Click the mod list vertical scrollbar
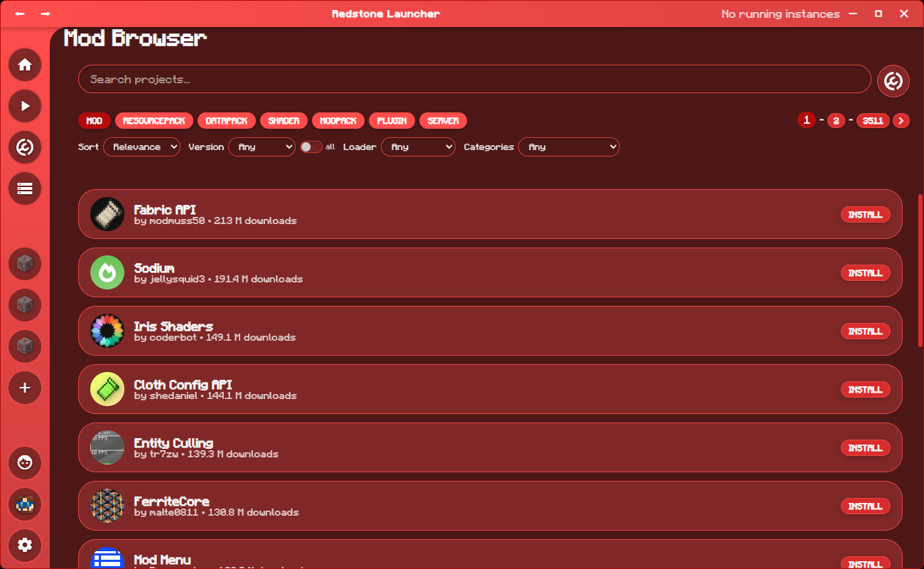The width and height of the screenshot is (924, 569). click(x=922, y=270)
